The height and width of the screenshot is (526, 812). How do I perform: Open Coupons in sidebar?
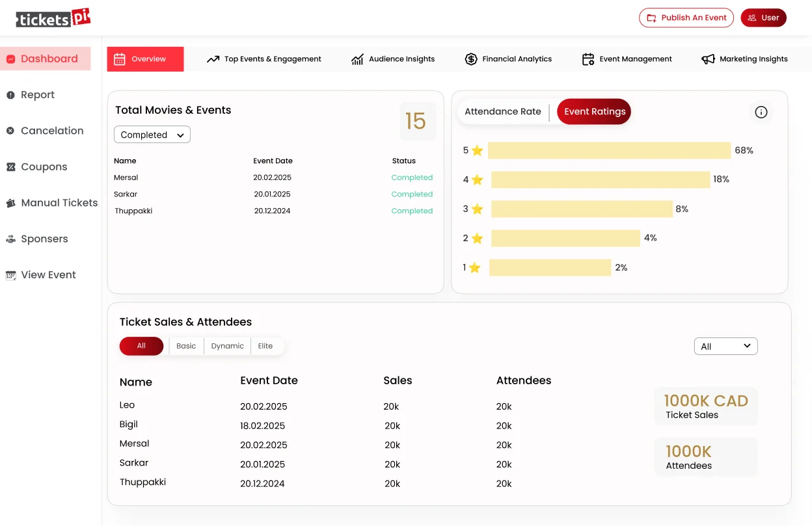[x=36, y=167]
